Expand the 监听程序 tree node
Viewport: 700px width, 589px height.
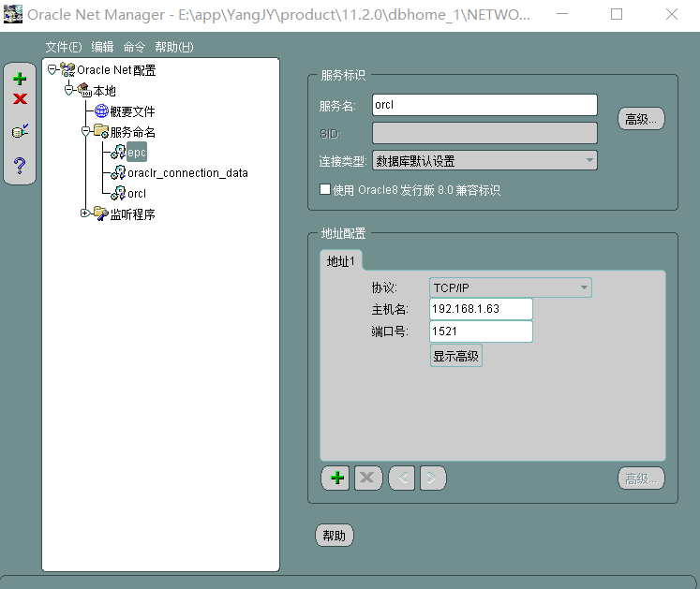point(84,214)
